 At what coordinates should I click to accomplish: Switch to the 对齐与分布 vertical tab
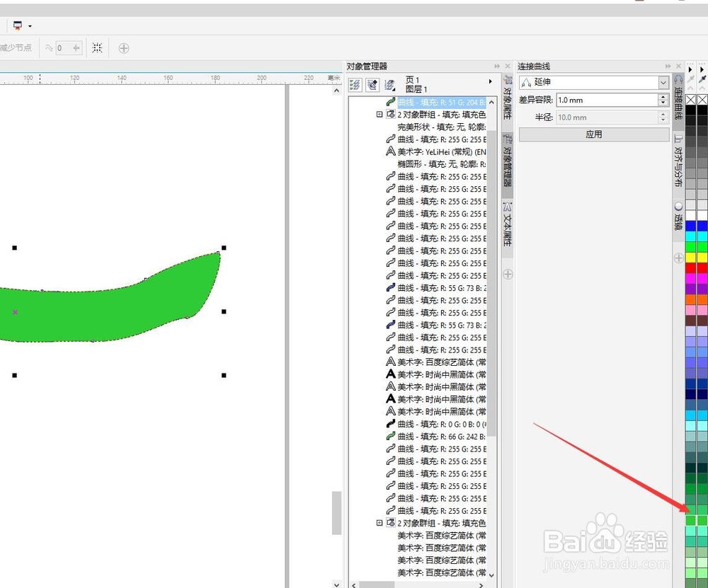pos(678,161)
